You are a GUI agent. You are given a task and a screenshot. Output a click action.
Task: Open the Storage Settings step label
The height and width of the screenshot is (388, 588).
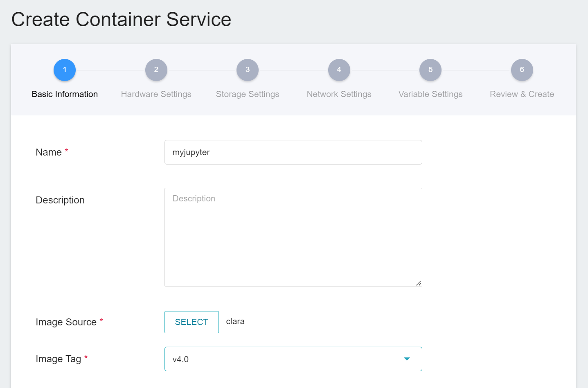click(248, 94)
